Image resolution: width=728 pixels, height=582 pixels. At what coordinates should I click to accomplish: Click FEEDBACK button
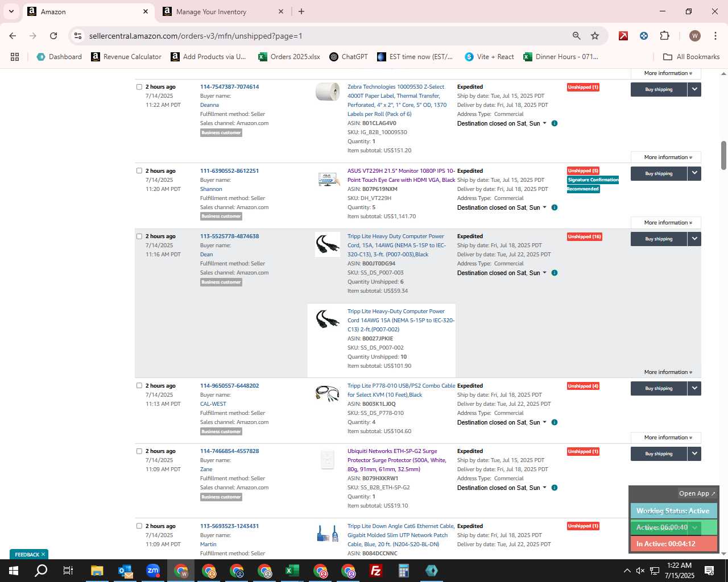29,554
